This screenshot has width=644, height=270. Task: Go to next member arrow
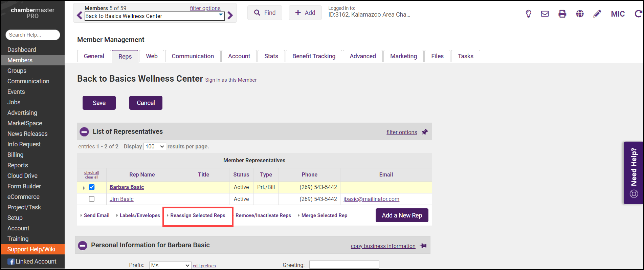230,16
